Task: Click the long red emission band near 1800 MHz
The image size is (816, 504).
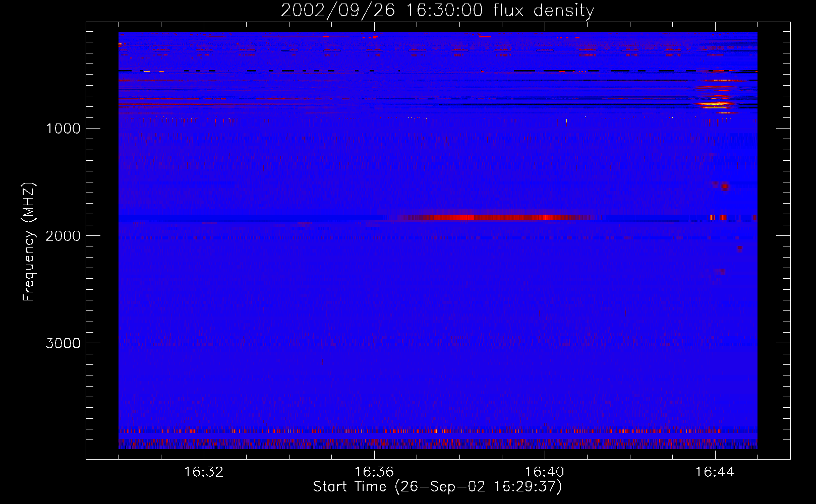Action: pos(497,217)
